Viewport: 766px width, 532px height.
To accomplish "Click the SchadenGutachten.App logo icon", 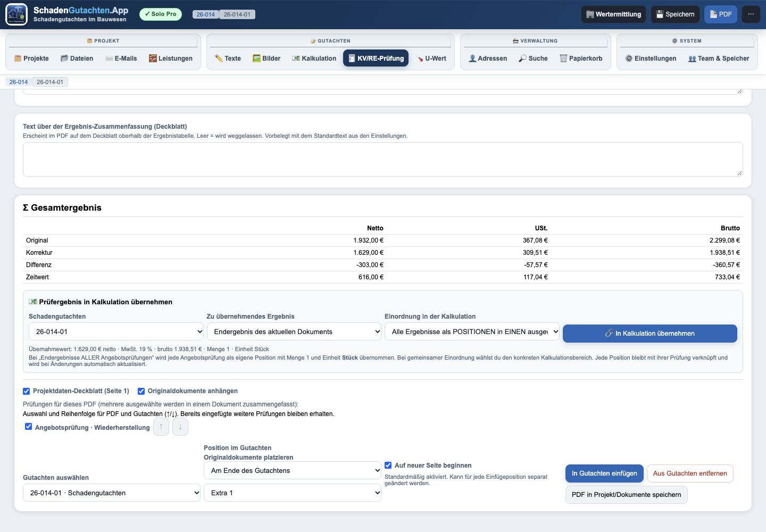I will click(x=16, y=14).
